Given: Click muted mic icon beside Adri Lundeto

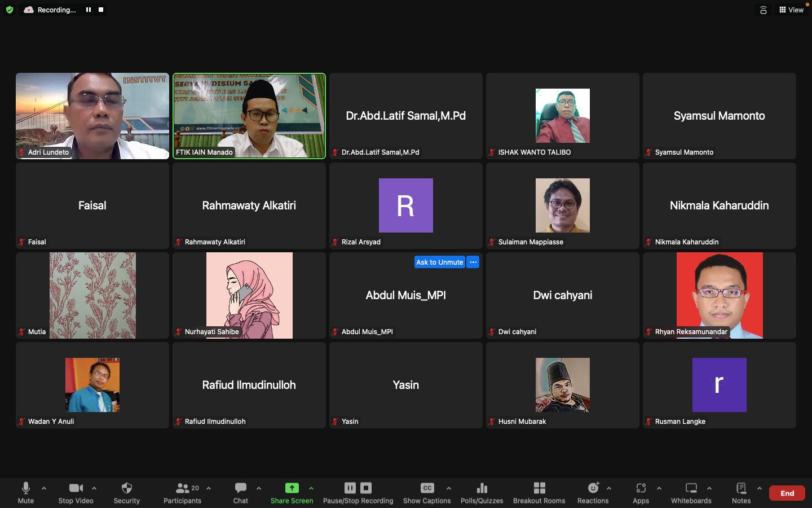Looking at the screenshot, I should (22, 152).
